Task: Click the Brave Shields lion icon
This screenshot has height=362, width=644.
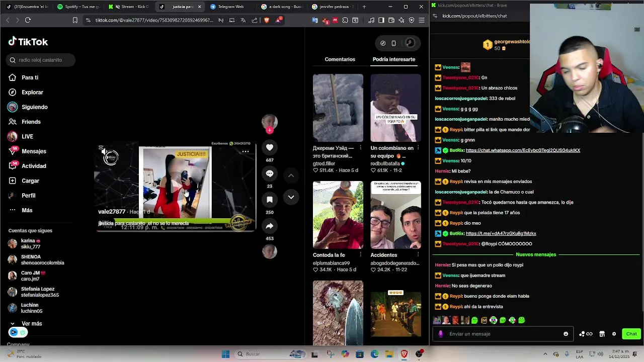Action: click(x=267, y=20)
